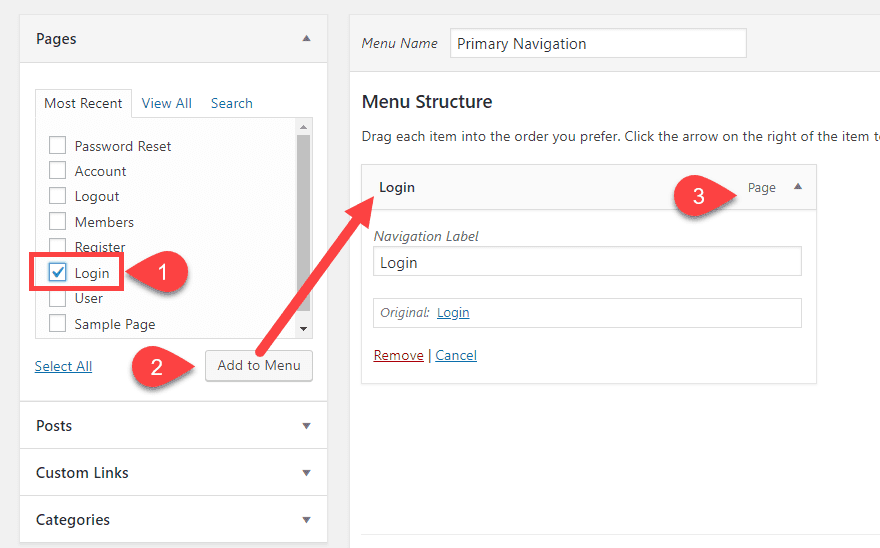This screenshot has height=548, width=880.
Task: Click the Add to Menu button
Action: tap(259, 365)
